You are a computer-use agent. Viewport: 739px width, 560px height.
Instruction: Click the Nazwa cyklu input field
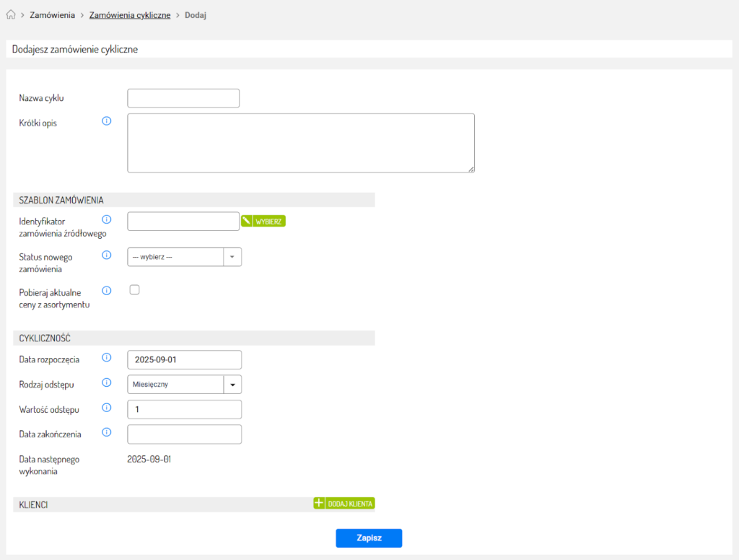click(183, 98)
